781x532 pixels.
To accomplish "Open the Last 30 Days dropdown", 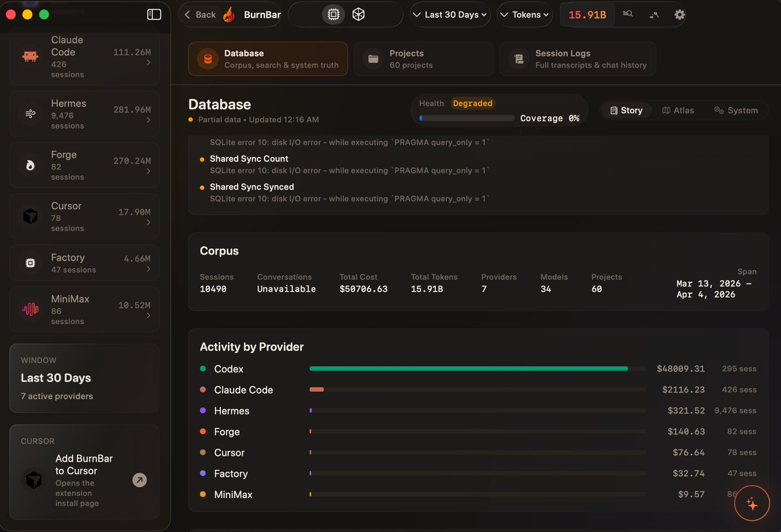I will [449, 14].
